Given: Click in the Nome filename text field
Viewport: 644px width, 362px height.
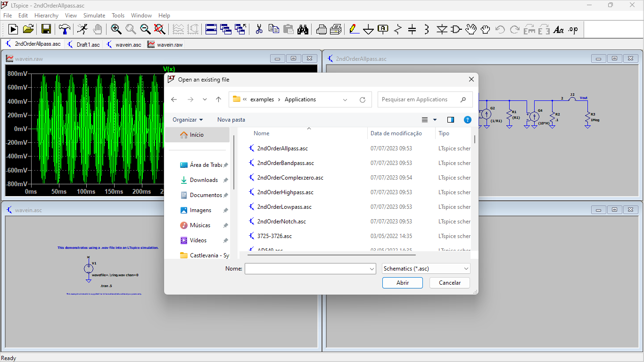Looking at the screenshot, I should tap(306, 269).
